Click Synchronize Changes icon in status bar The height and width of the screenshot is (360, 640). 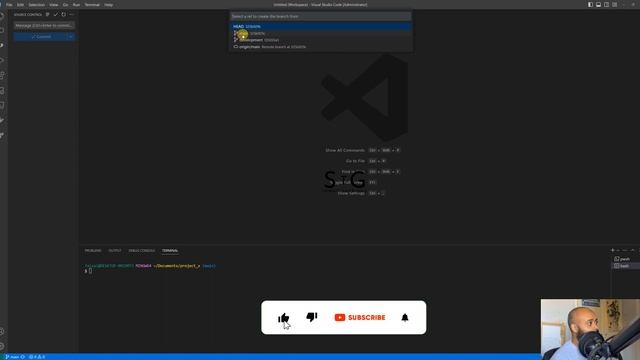click(x=23, y=357)
